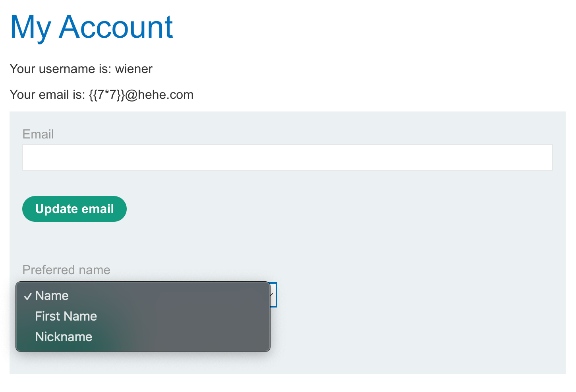Select the Name option in the dropdown
The height and width of the screenshot is (392, 576).
[x=52, y=296]
